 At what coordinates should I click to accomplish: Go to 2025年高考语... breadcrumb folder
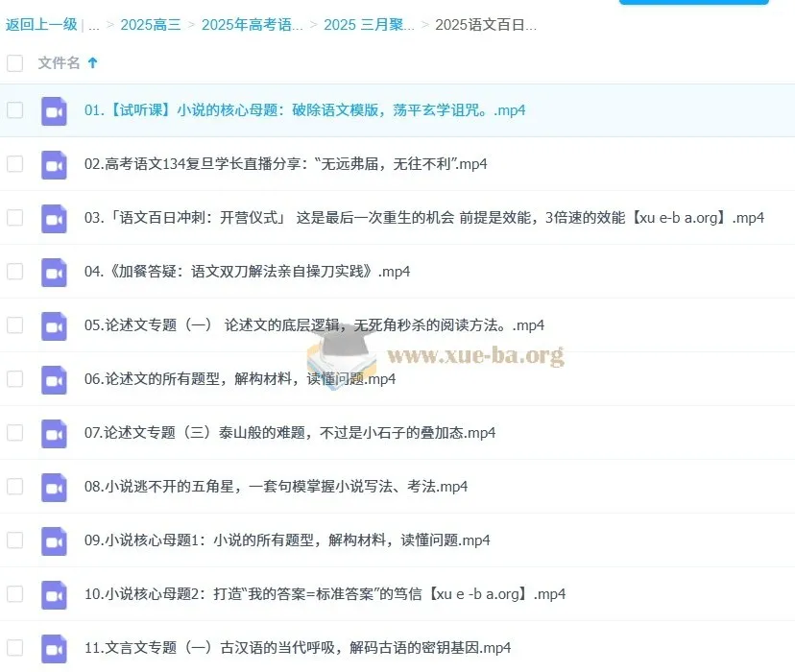click(x=252, y=25)
